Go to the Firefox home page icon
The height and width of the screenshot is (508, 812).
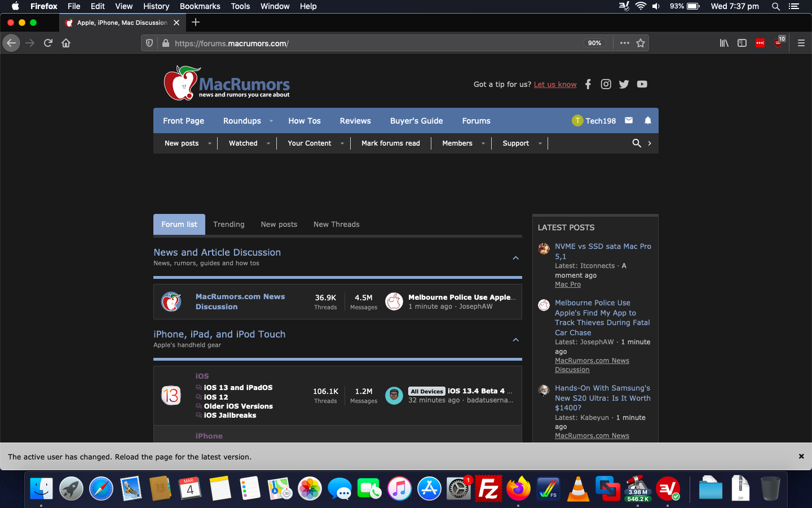pyautogui.click(x=66, y=43)
